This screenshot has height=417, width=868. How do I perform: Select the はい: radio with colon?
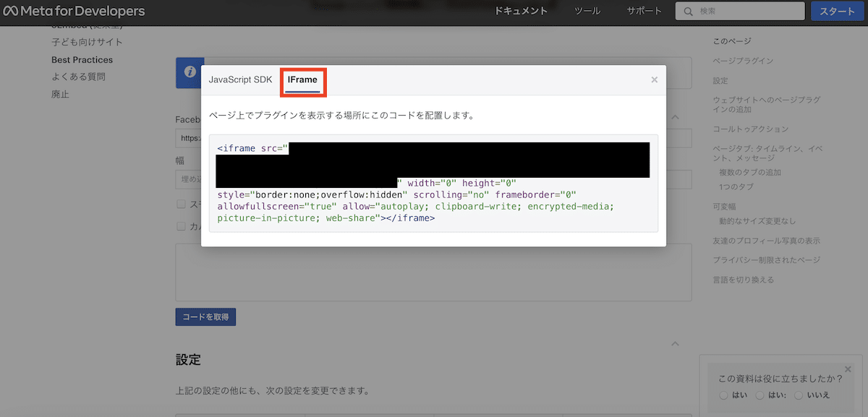[x=759, y=395]
